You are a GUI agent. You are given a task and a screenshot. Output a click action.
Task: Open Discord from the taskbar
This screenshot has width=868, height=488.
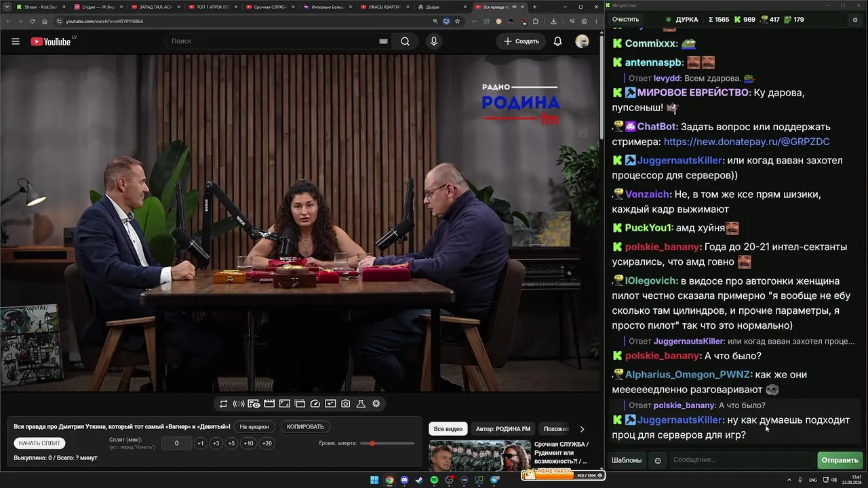pyautogui.click(x=405, y=480)
